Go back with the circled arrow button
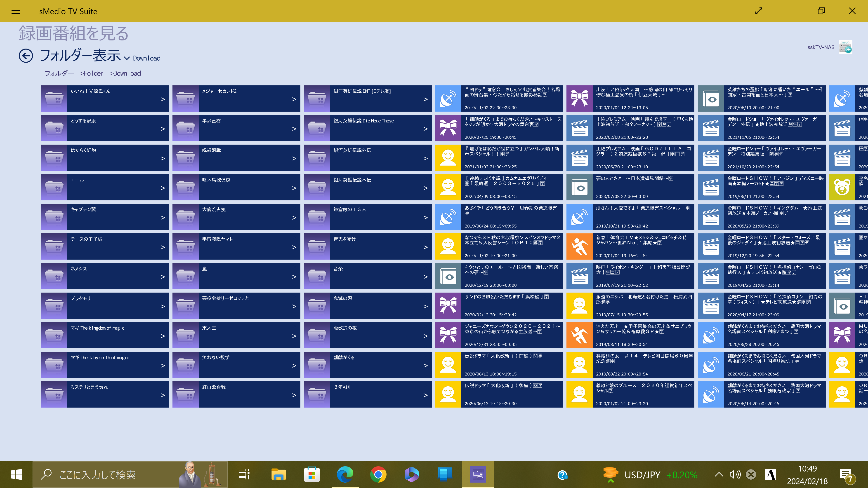Image resolution: width=868 pixels, height=488 pixels. (x=26, y=56)
